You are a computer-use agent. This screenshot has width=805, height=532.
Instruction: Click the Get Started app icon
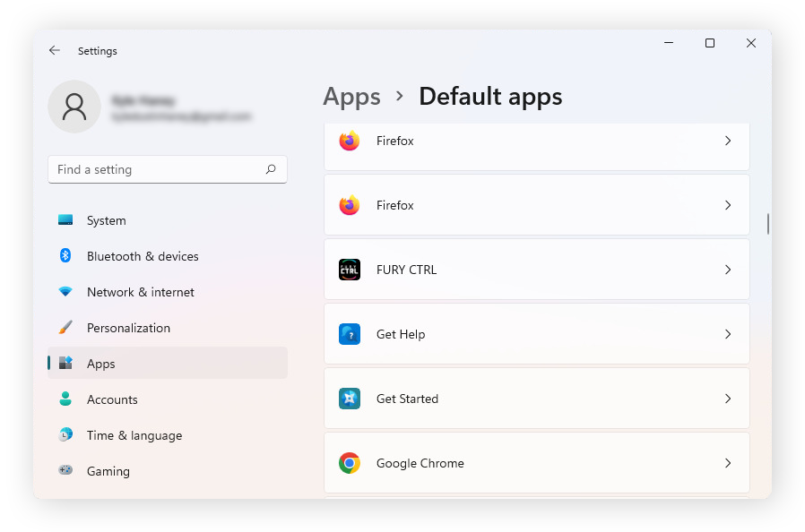[x=349, y=399]
